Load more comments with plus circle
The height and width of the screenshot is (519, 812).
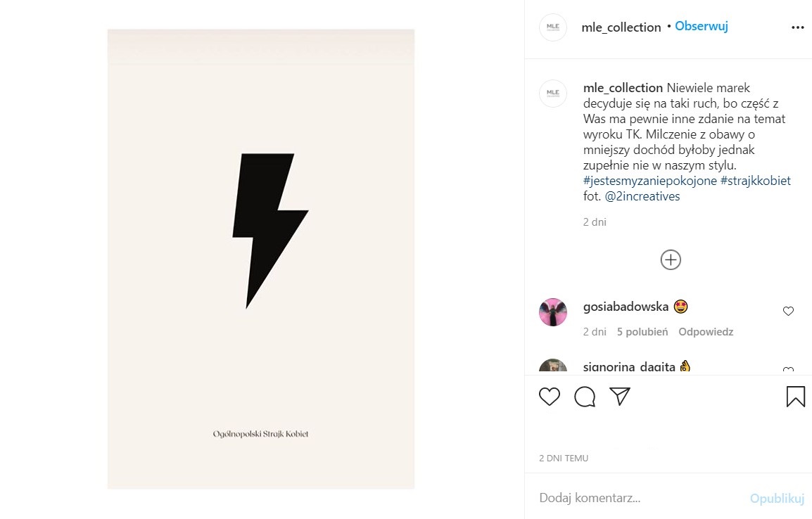(x=671, y=260)
